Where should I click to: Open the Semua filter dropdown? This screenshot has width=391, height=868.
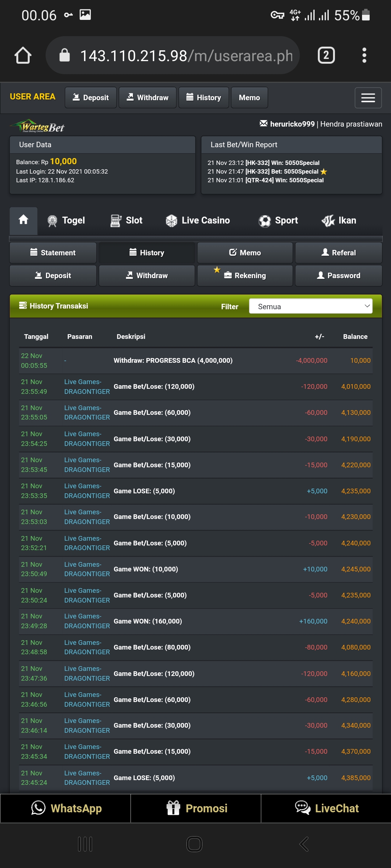pyautogui.click(x=311, y=306)
